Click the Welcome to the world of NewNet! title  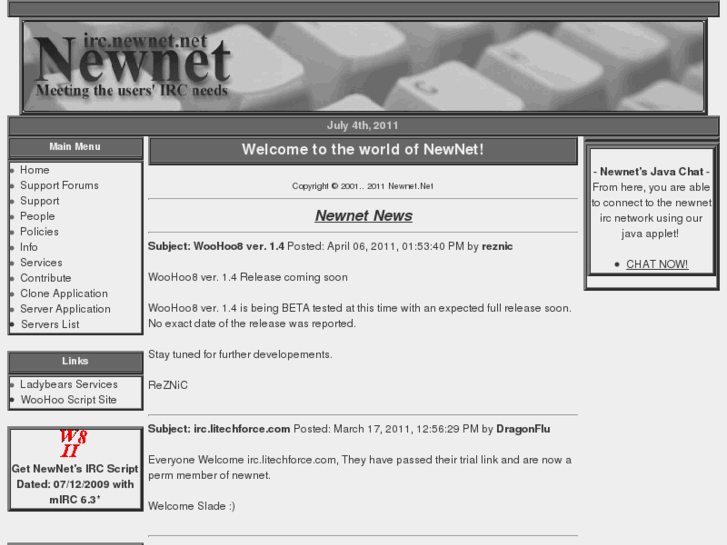click(363, 149)
